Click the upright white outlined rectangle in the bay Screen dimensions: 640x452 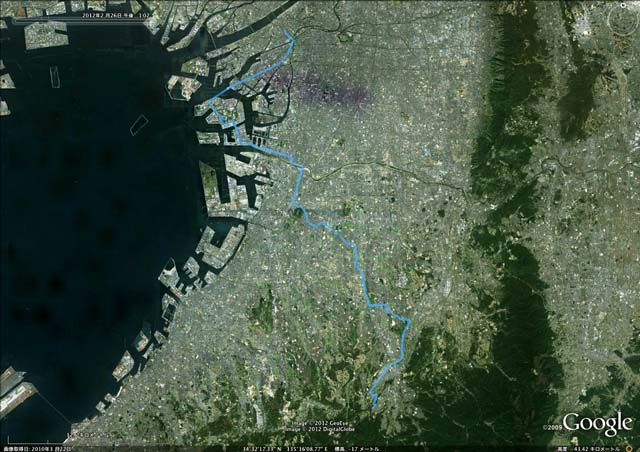55,77
